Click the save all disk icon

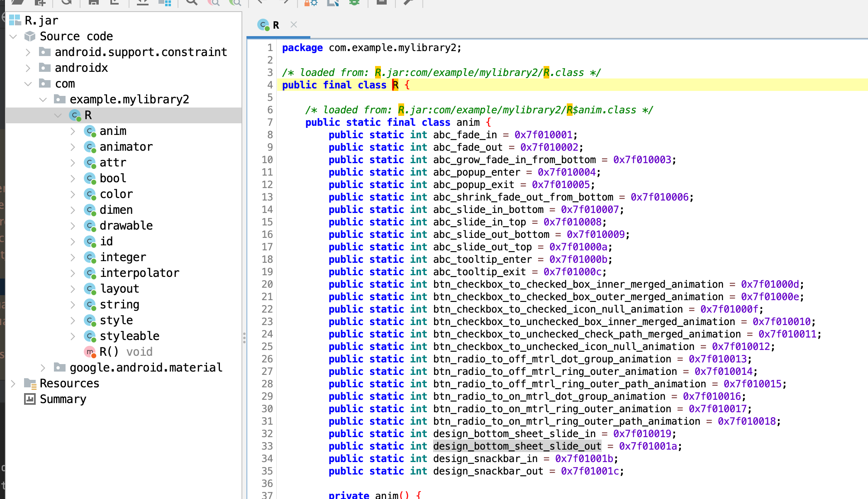[x=94, y=2]
